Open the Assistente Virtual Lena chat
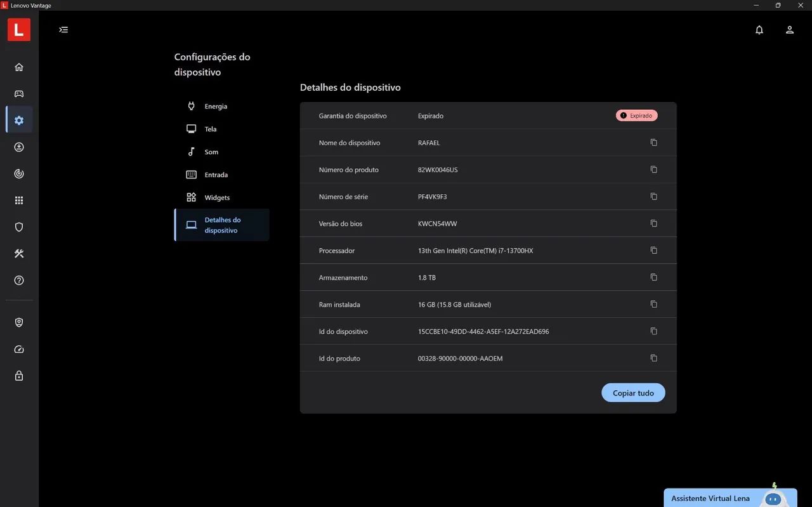 pyautogui.click(x=730, y=498)
